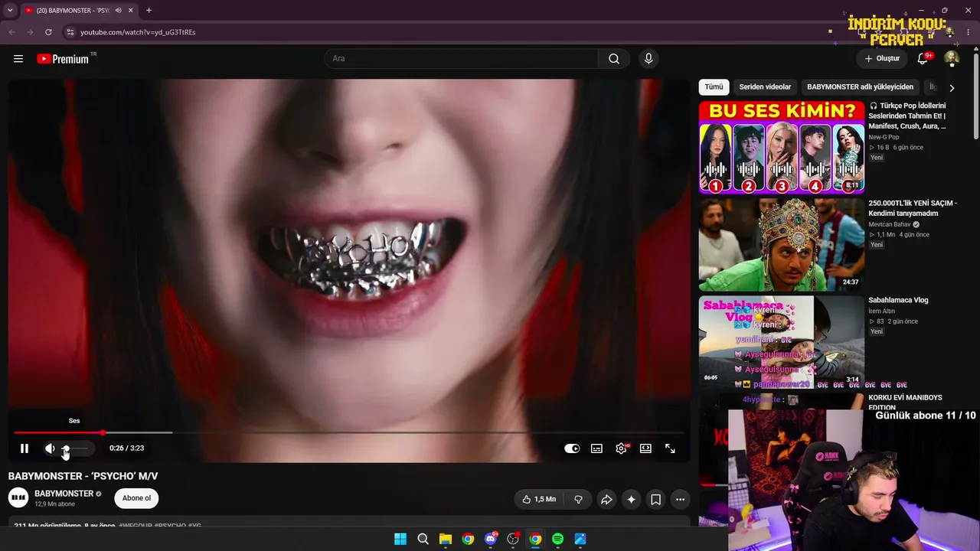Go back to the previous page
Viewport: 980px width, 551px height.
(x=11, y=32)
